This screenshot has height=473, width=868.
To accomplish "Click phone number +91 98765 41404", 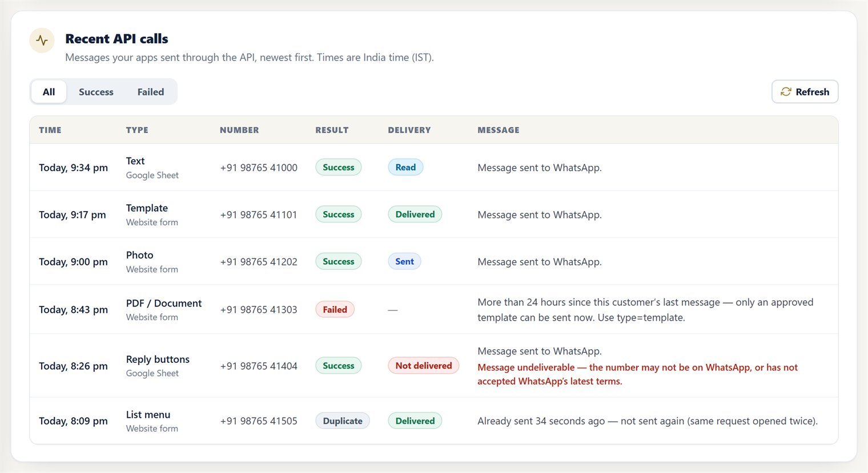I will (259, 366).
